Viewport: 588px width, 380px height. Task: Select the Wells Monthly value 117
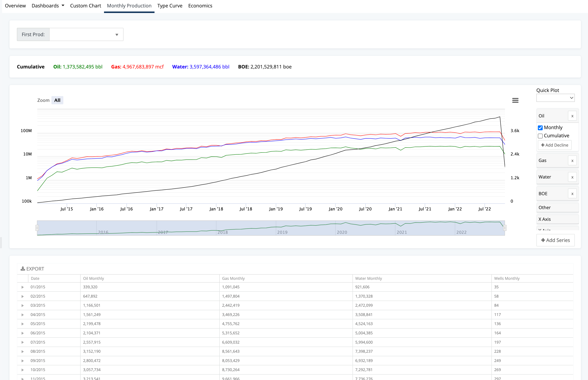497,315
